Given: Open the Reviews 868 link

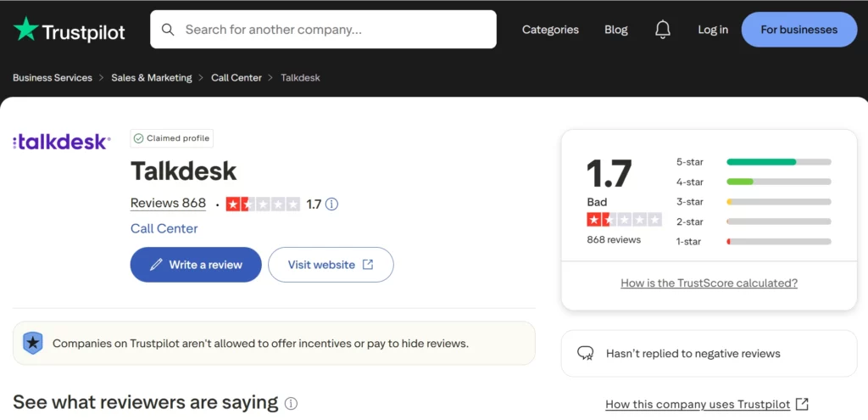Looking at the screenshot, I should tap(169, 204).
